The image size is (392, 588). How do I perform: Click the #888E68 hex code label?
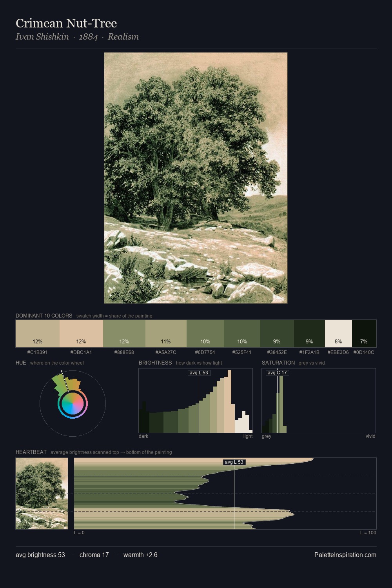[124, 352]
